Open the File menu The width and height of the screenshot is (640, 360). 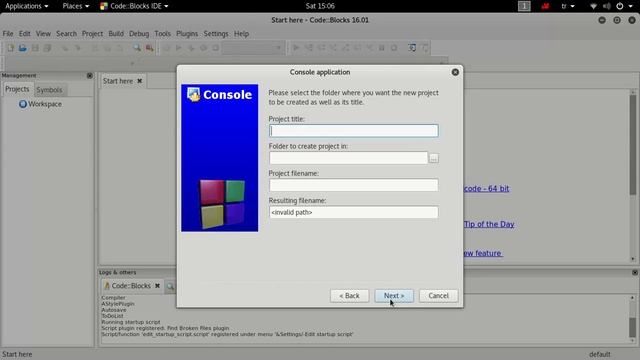pyautogui.click(x=8, y=34)
